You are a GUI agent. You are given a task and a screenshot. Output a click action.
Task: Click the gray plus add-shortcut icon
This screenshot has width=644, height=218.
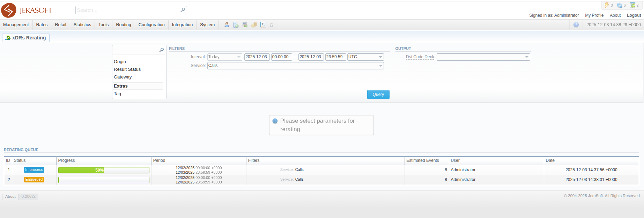click(272, 25)
